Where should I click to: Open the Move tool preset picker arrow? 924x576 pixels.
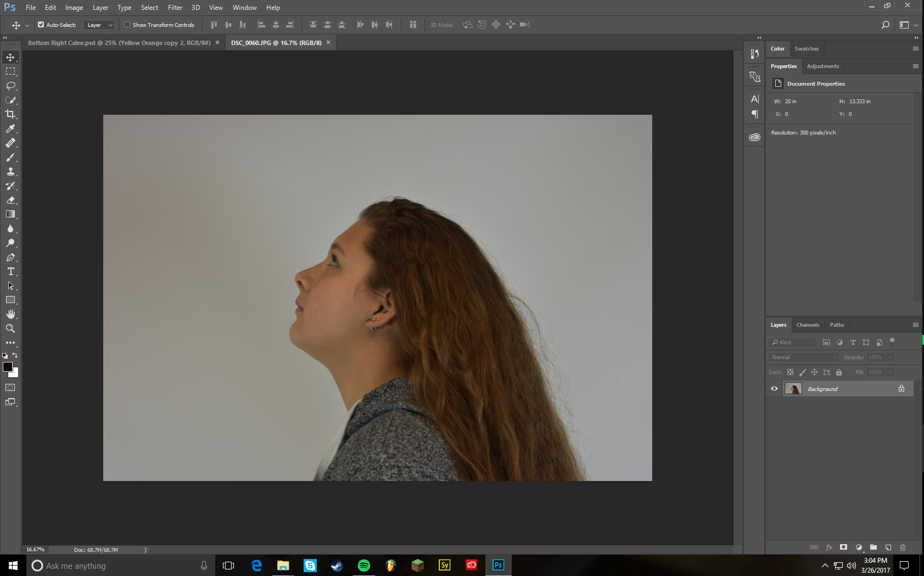[27, 25]
